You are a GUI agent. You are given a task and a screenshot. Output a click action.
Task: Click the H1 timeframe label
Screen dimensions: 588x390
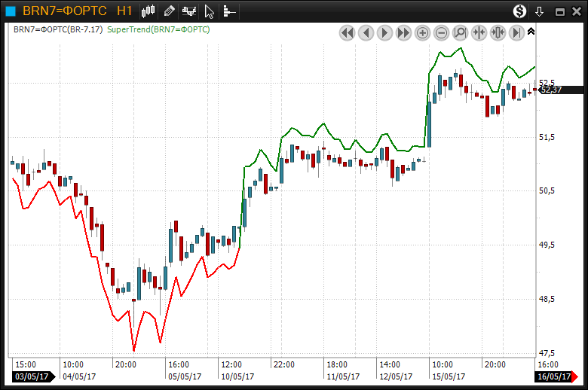click(125, 11)
